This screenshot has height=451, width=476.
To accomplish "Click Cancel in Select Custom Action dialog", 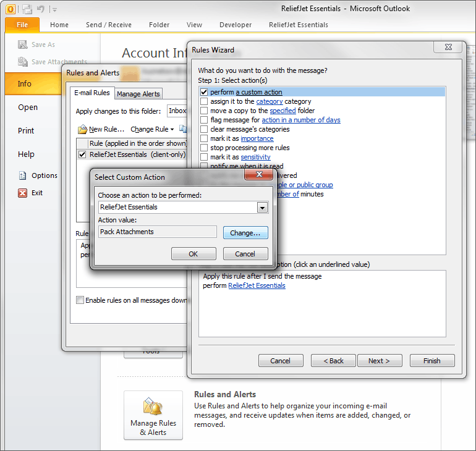I will pyautogui.click(x=245, y=253).
